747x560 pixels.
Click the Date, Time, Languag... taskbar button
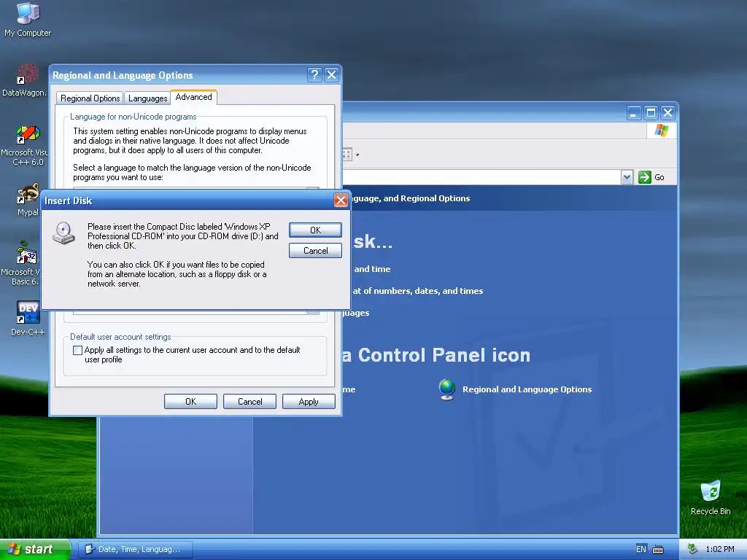[136, 549]
